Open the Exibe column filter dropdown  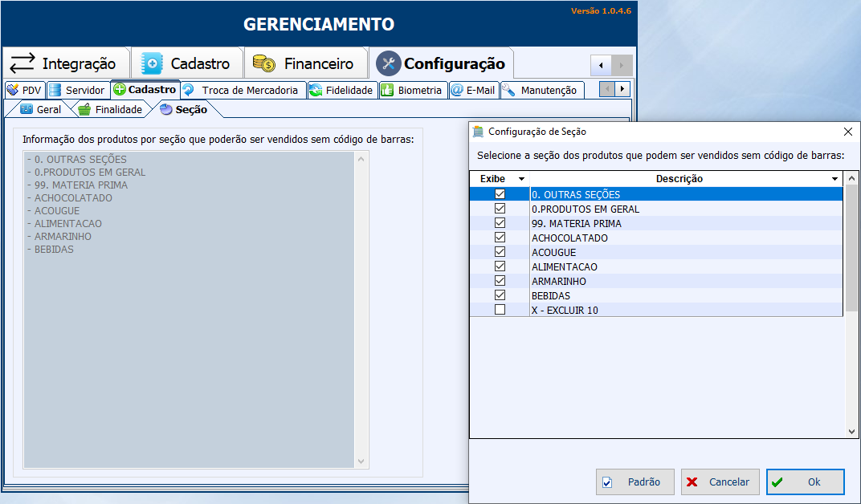coord(521,179)
